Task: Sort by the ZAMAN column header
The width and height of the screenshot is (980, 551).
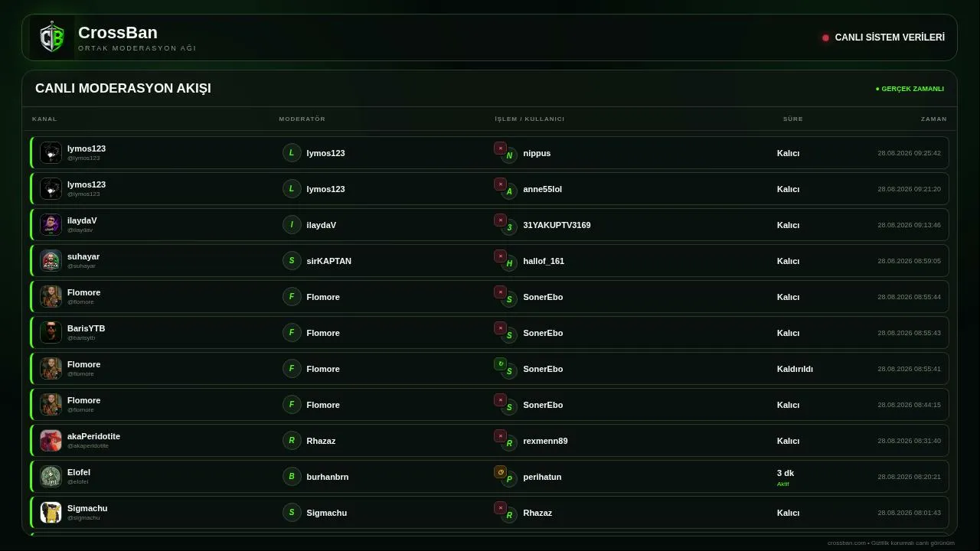Action: (x=934, y=119)
